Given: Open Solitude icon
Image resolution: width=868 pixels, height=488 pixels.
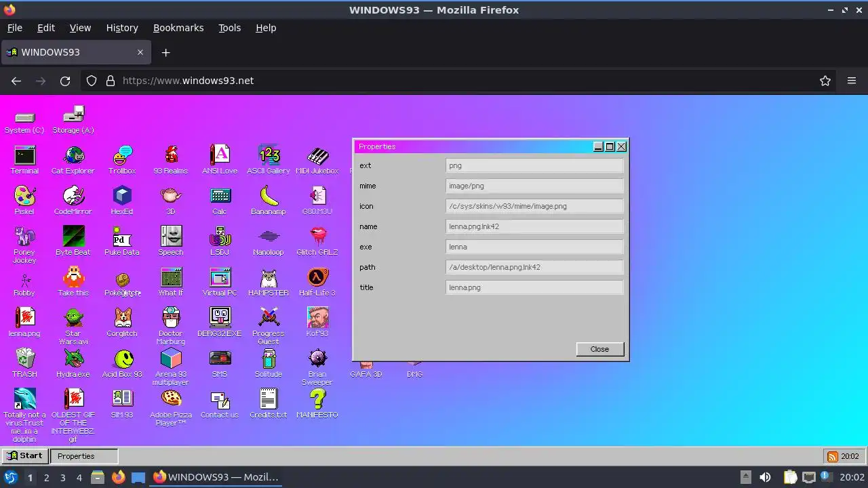Looking at the screenshot, I should 269,364.
